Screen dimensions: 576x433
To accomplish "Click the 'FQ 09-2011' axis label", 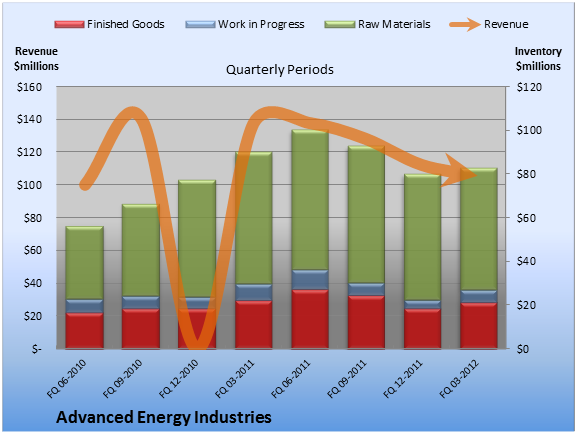I will [347, 379].
